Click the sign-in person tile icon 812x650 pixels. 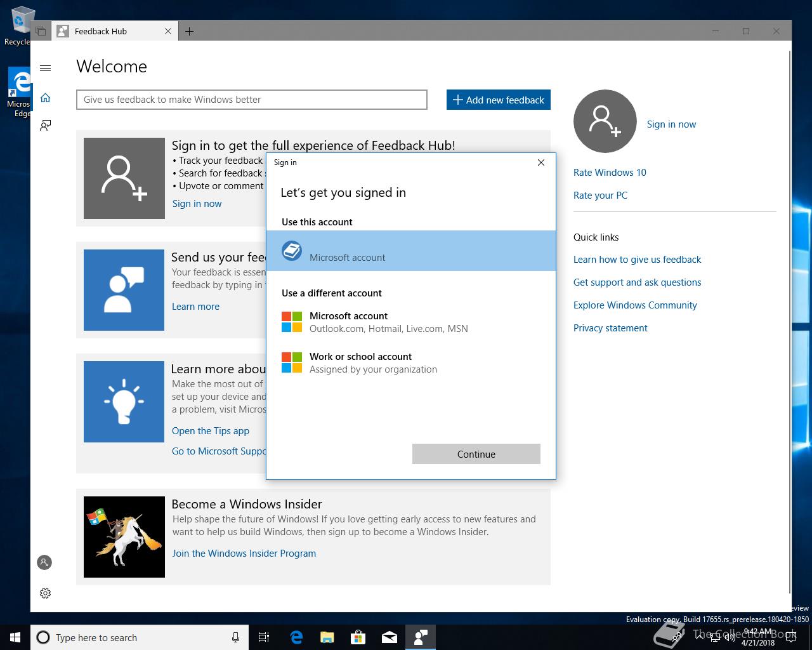pos(124,178)
